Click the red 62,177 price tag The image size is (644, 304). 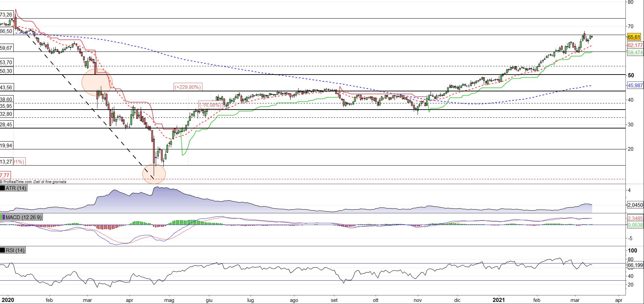click(635, 45)
